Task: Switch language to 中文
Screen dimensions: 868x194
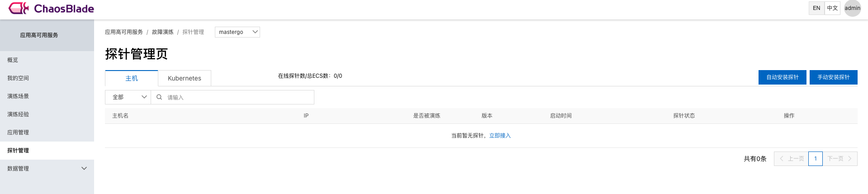Action: pos(832,8)
